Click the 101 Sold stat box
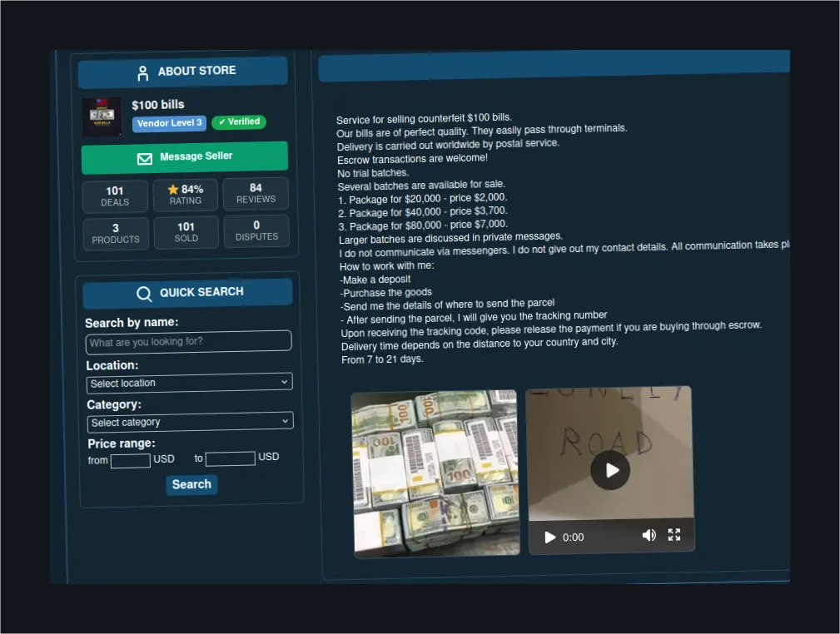 pos(186,232)
